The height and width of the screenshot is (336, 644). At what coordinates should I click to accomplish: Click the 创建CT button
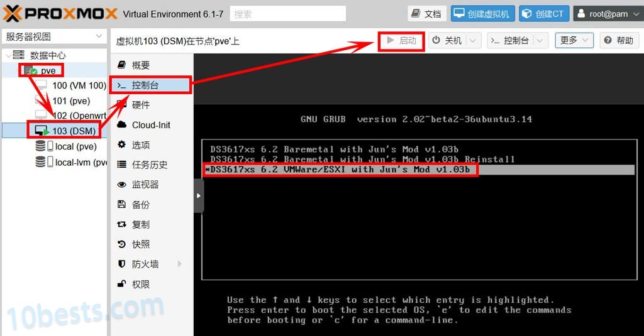(x=543, y=14)
